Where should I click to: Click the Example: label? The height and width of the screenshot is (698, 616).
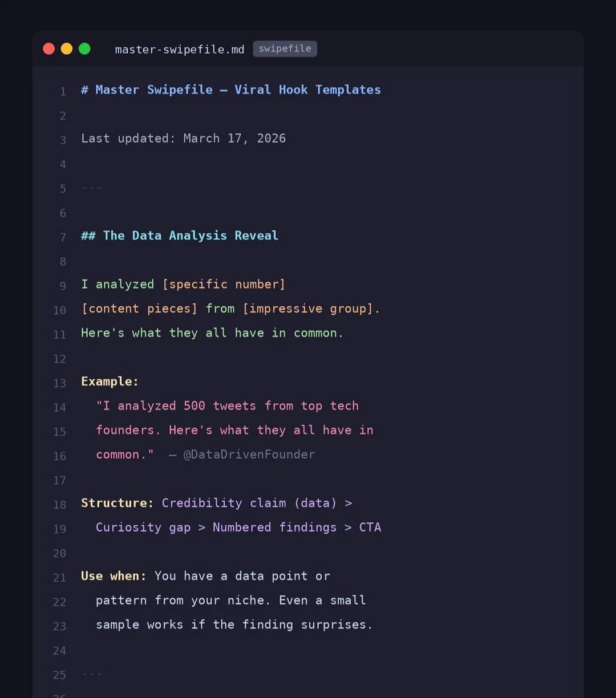(x=110, y=382)
